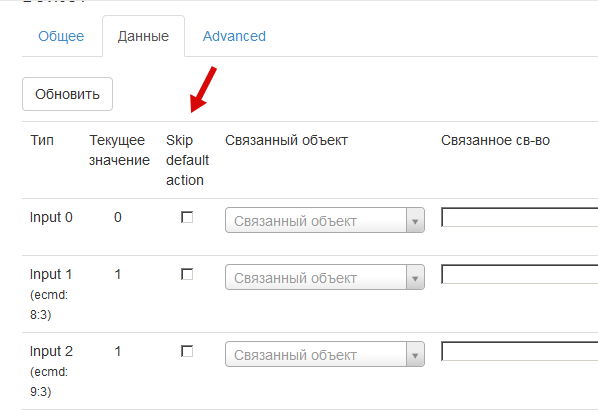Open the Общее tab
The image size is (598, 412).
[x=61, y=36]
